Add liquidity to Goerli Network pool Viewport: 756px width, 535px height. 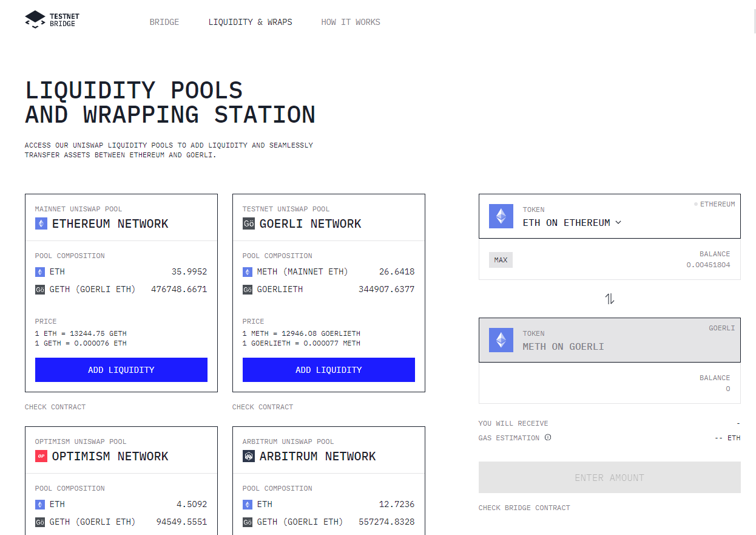pyautogui.click(x=329, y=370)
